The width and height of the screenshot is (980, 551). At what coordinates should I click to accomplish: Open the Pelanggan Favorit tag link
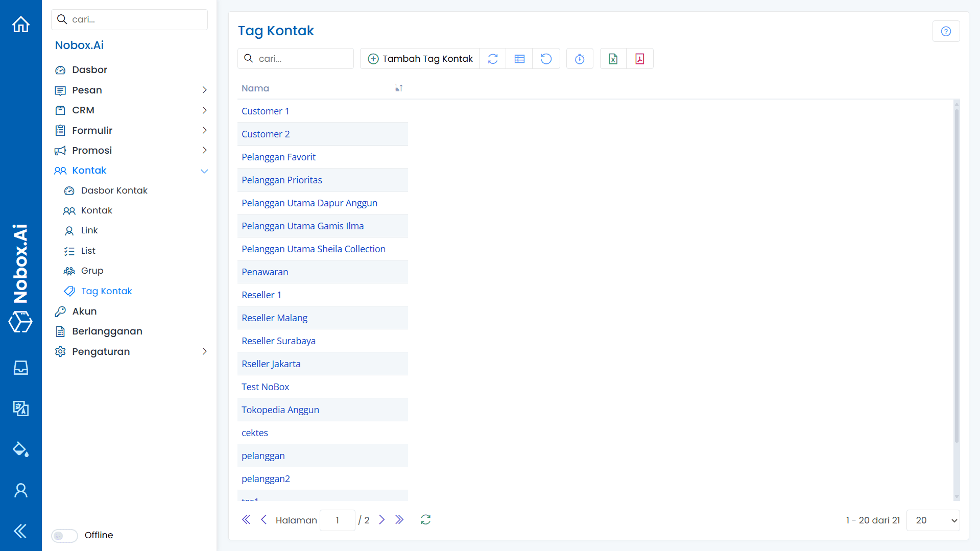coord(278,157)
